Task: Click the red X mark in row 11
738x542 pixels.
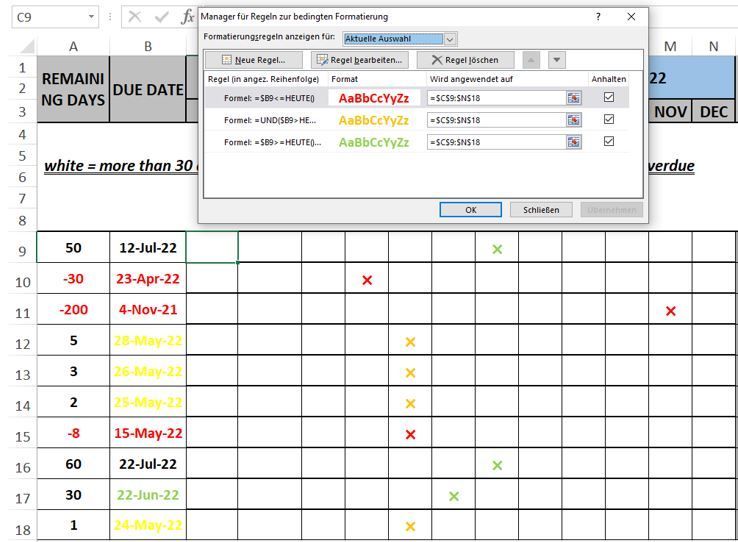Action: point(671,311)
